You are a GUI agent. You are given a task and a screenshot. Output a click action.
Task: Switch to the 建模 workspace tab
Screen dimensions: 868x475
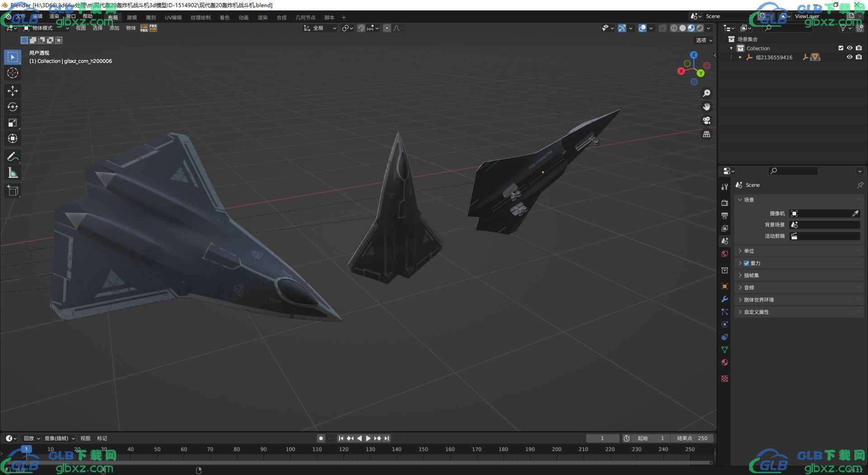click(132, 18)
